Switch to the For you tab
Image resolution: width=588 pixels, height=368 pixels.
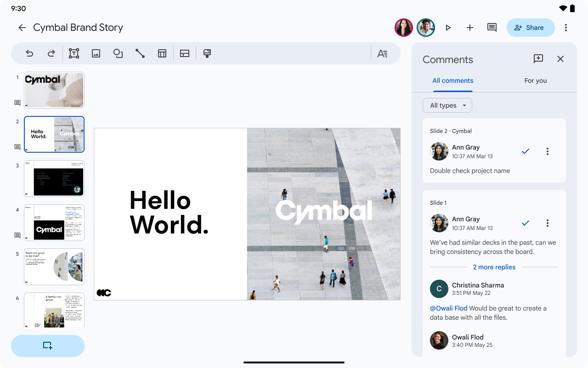(536, 80)
